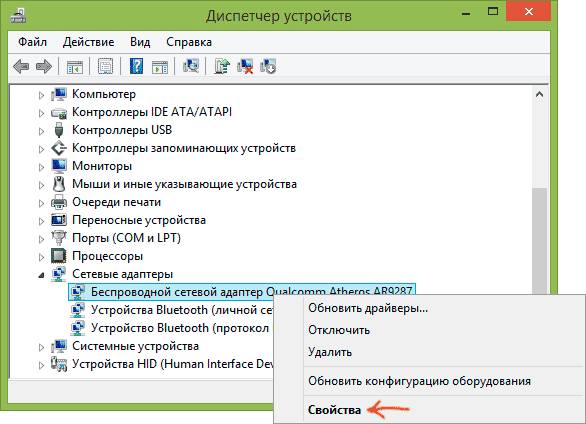Toggle the console tree pane toolbar icon
The width and height of the screenshot is (586, 424).
tap(75, 67)
